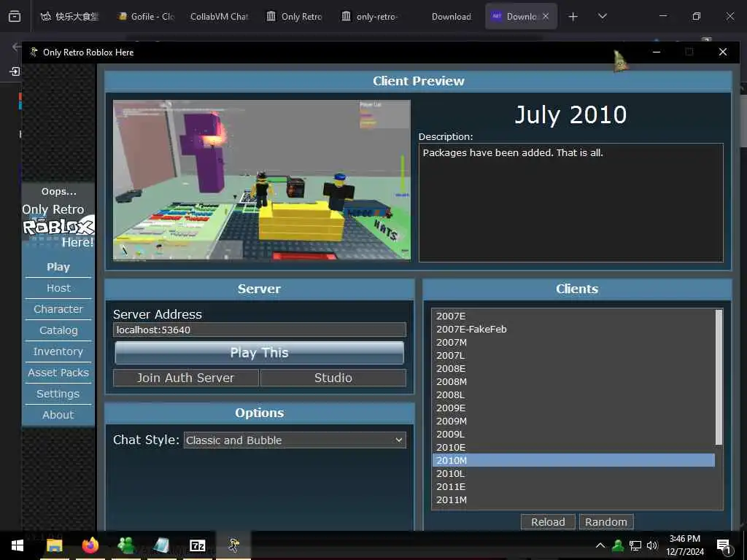The width and height of the screenshot is (747, 560).
Task: Switch to Gofile browser tab
Action: (x=146, y=16)
